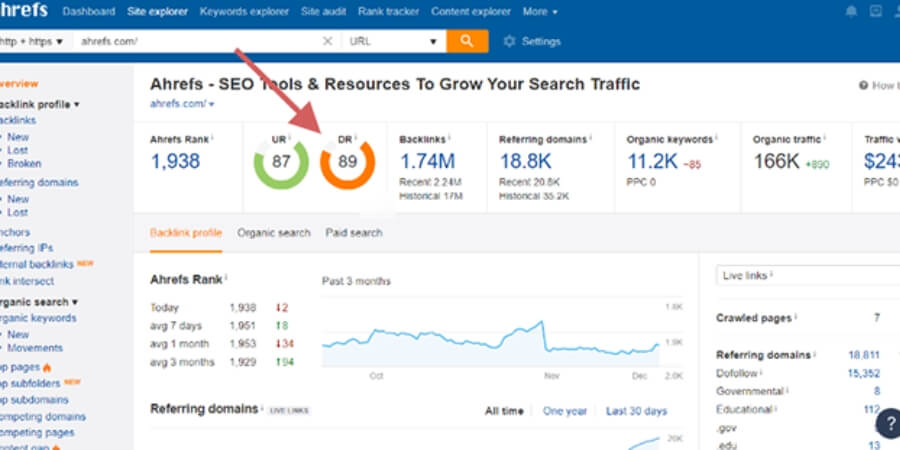Open Keywords explorer

coord(244,11)
